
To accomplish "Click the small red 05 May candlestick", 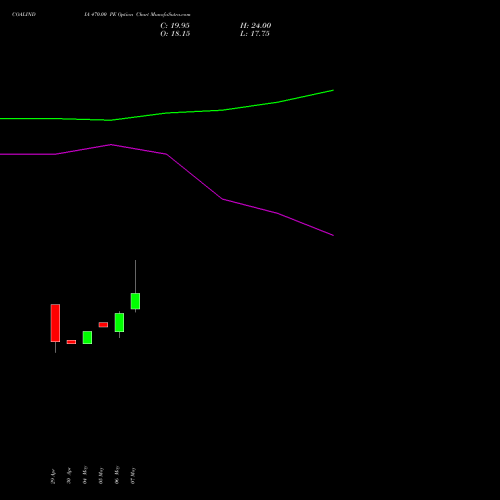I will pos(103,325).
